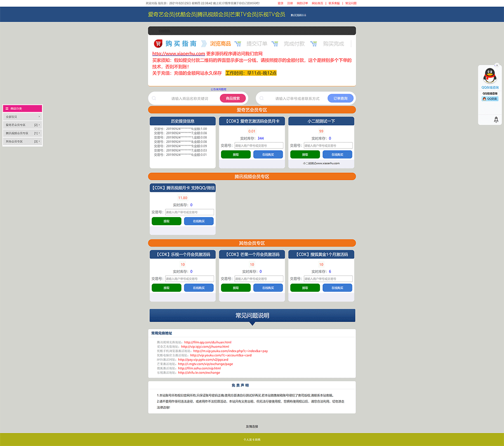Click the red shopping guide cart icon
The height and width of the screenshot is (446, 504).
coord(158,44)
